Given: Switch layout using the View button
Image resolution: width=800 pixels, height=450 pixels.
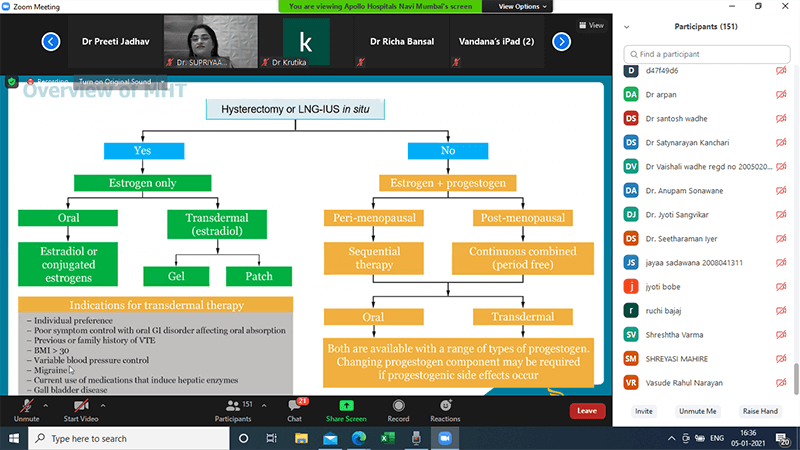Looking at the screenshot, I should 590,25.
